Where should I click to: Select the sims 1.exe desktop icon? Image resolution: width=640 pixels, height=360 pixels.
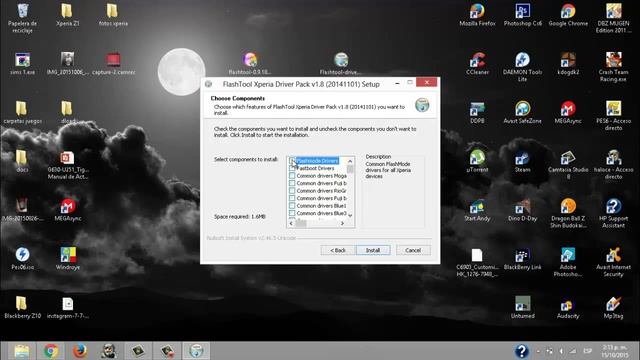pyautogui.click(x=22, y=64)
